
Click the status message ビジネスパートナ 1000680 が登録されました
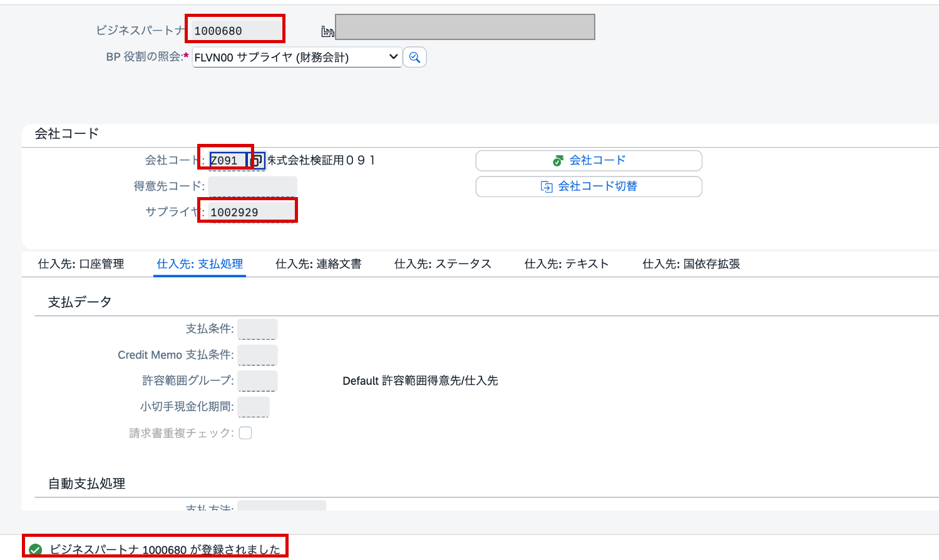tap(165, 549)
